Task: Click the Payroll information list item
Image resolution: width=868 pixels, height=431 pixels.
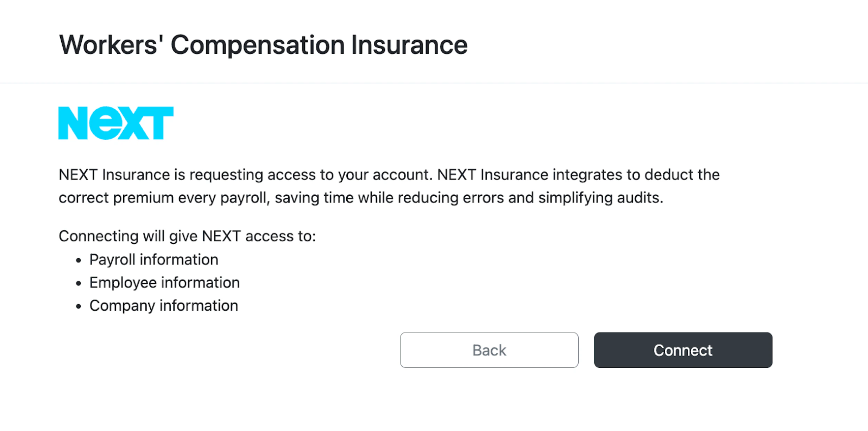Action: click(x=154, y=260)
